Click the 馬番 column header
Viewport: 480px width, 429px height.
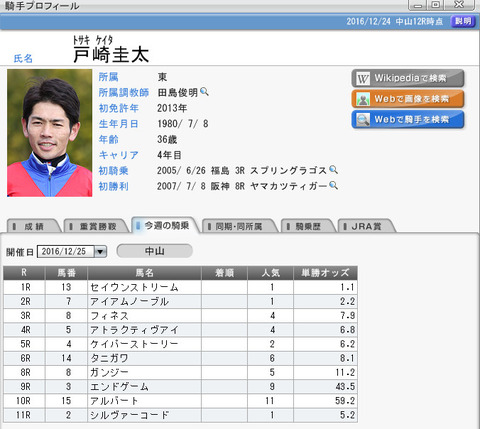pyautogui.click(x=66, y=273)
